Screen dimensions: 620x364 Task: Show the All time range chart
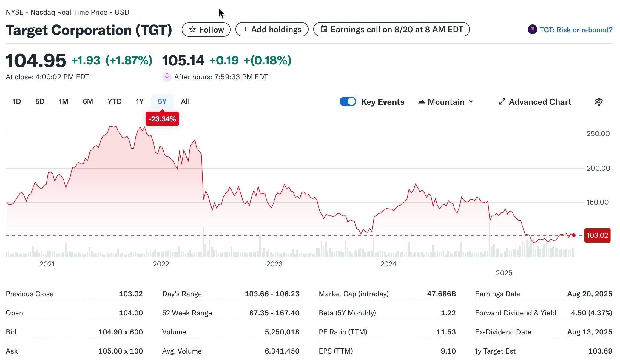185,101
